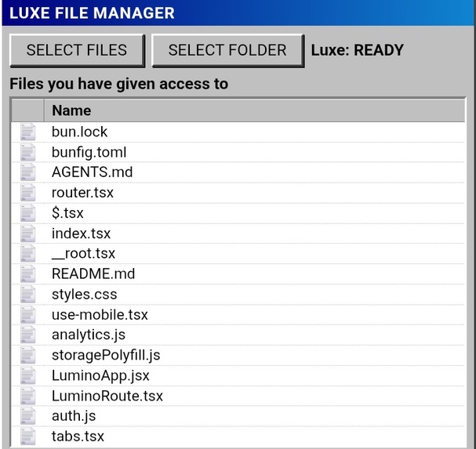Image resolution: width=476 pixels, height=449 pixels.
Task: Select the storagePolyfill.js file name
Action: [106, 355]
